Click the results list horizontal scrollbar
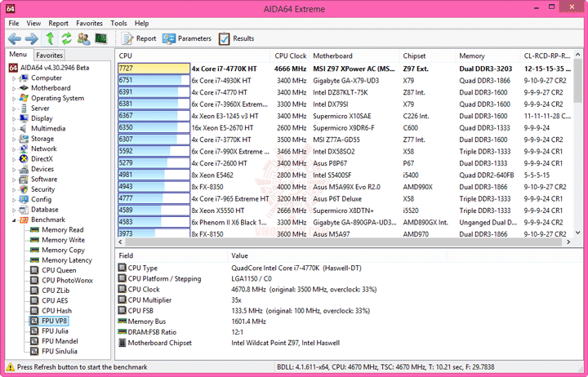The height and width of the screenshot is (377, 588). [x=342, y=242]
